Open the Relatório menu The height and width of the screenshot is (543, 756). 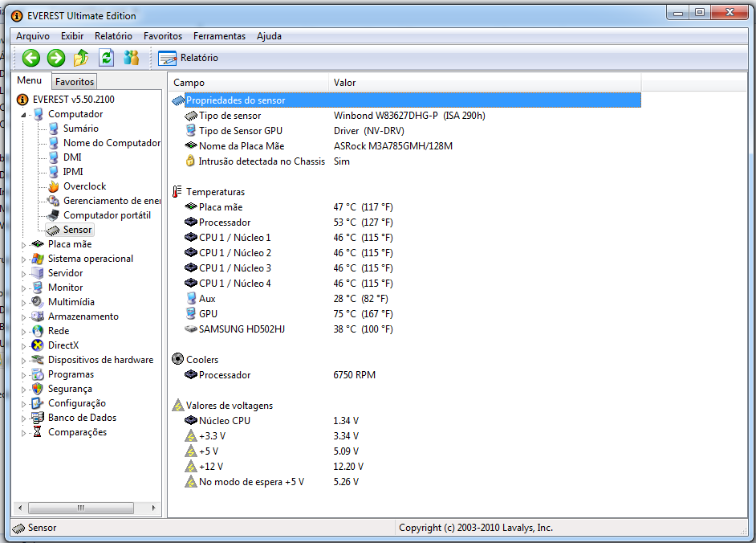113,36
